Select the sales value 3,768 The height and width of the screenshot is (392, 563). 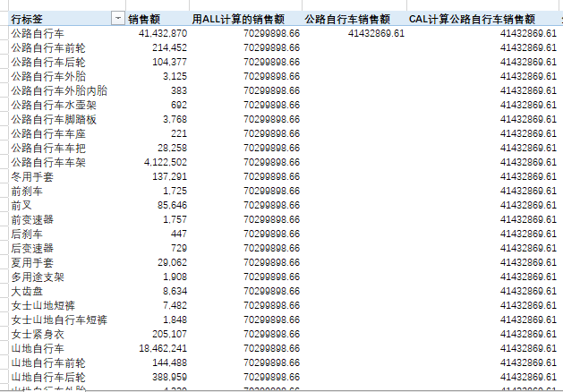click(x=175, y=120)
